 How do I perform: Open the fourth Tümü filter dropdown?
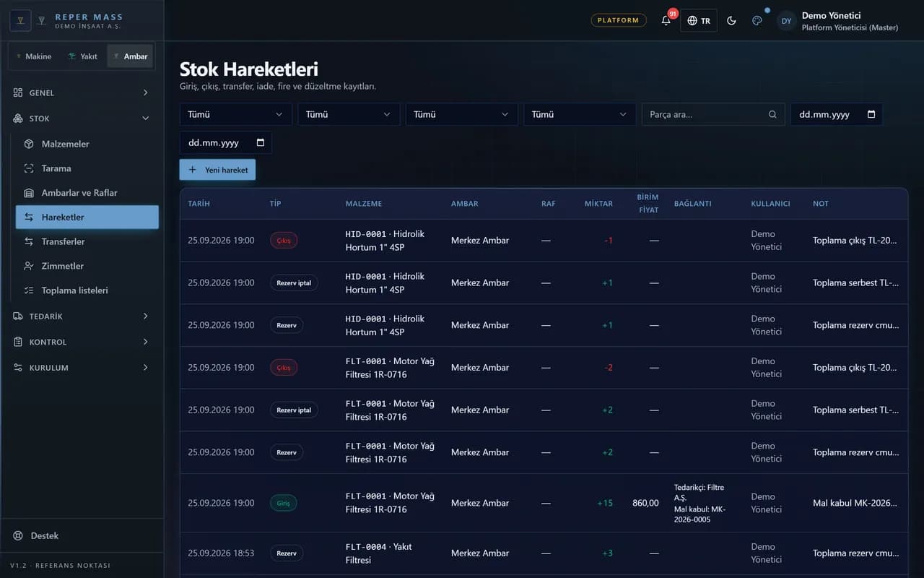point(580,114)
